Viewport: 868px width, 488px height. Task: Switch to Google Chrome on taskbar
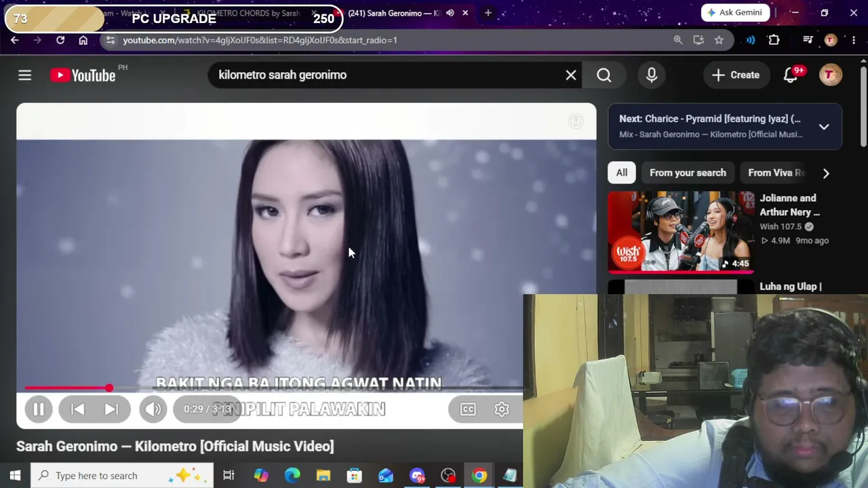coord(479,476)
